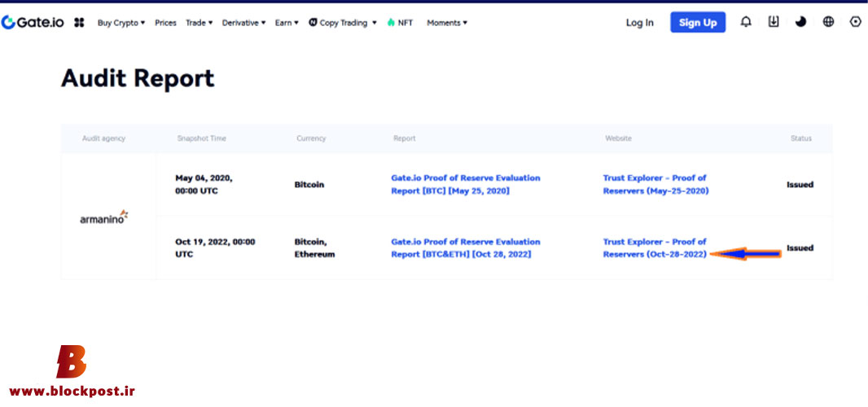Image resolution: width=868 pixels, height=407 pixels.
Task: Click Issued status in Bitcoin row
Action: 800,185
